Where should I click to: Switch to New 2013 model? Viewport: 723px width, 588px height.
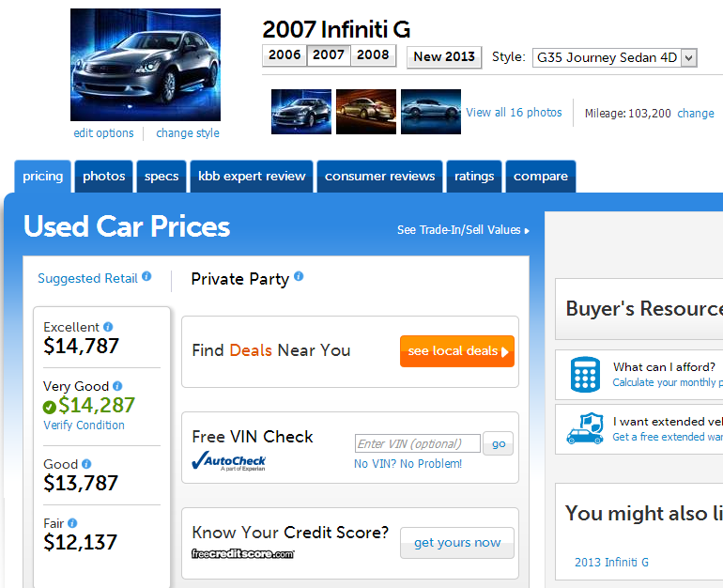pos(444,56)
